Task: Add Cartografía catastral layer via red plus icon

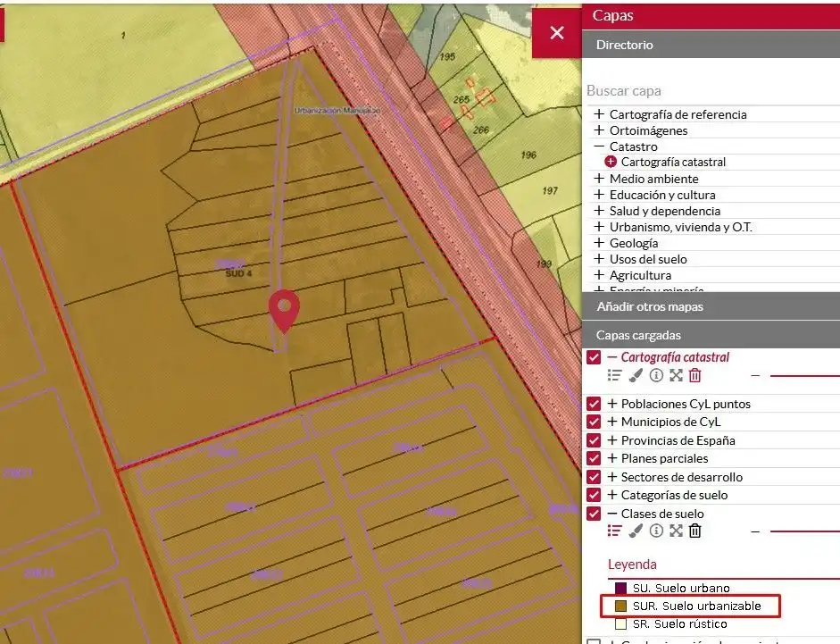Action: coord(611,162)
